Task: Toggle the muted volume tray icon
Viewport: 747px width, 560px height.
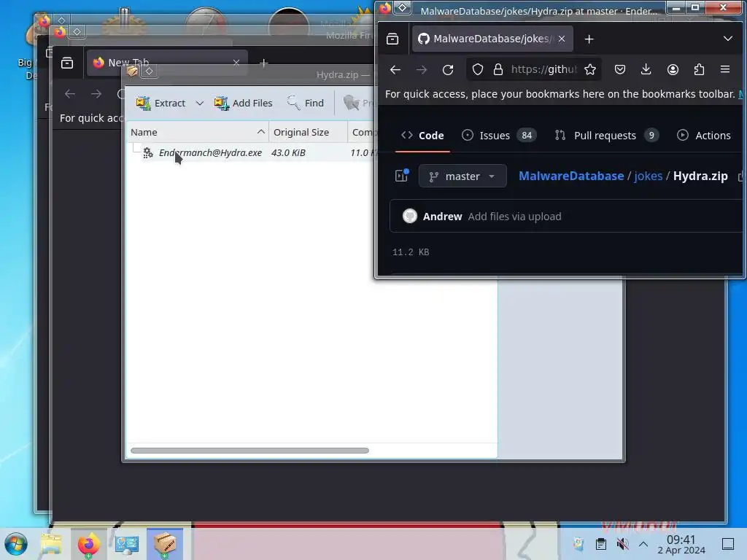Action: [x=622, y=544]
